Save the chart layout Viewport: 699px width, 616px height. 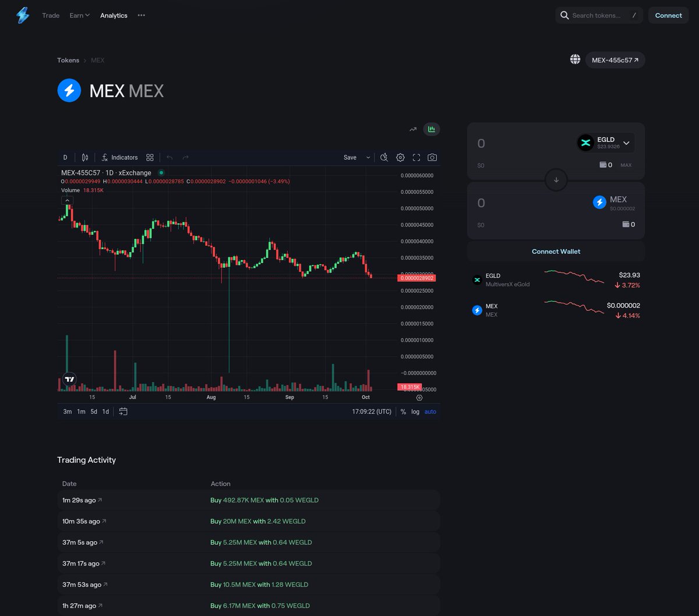point(350,157)
